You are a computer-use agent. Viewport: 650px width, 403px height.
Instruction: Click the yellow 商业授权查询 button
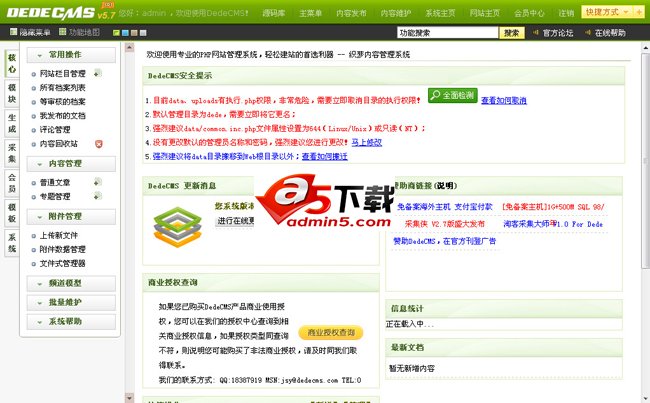331,333
